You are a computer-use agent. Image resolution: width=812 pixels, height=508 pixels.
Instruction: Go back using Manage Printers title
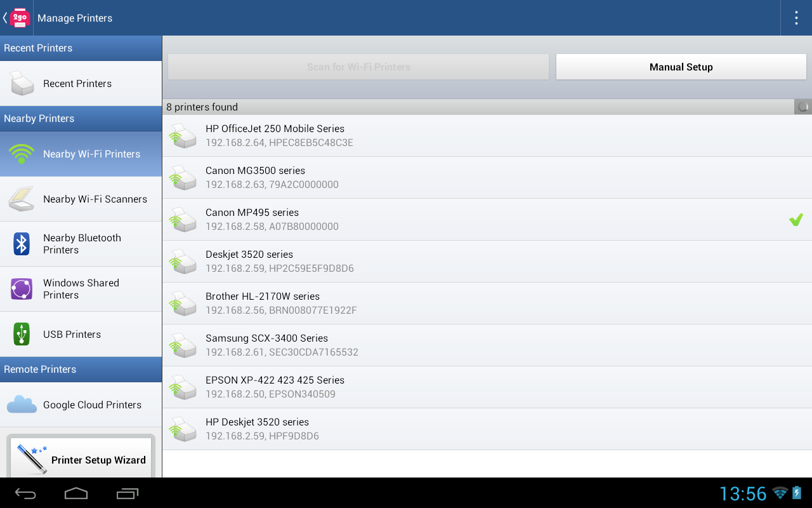(x=75, y=18)
